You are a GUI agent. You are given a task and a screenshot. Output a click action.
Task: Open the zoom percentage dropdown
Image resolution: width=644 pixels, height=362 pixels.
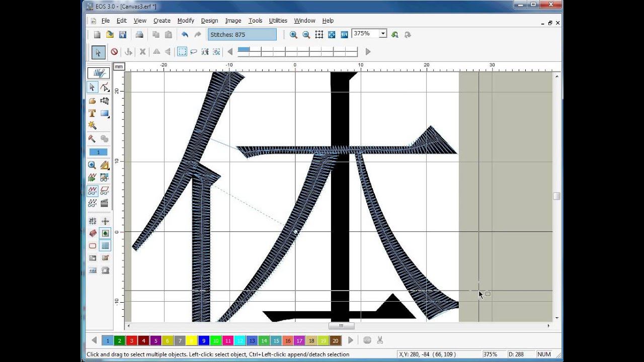(383, 34)
